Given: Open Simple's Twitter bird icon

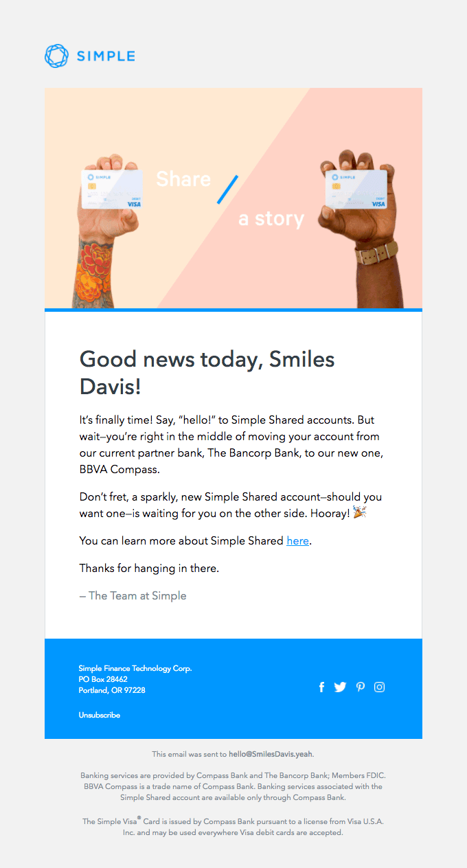Looking at the screenshot, I should pyautogui.click(x=340, y=687).
